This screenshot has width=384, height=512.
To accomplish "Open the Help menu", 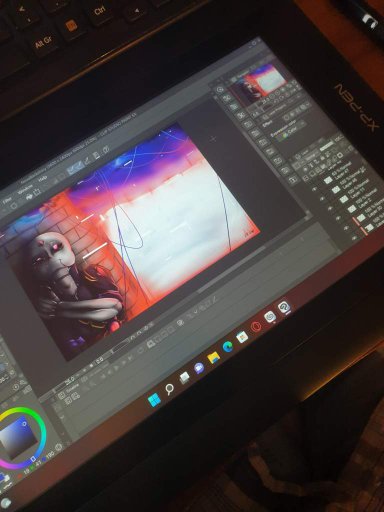I will tap(43, 179).
